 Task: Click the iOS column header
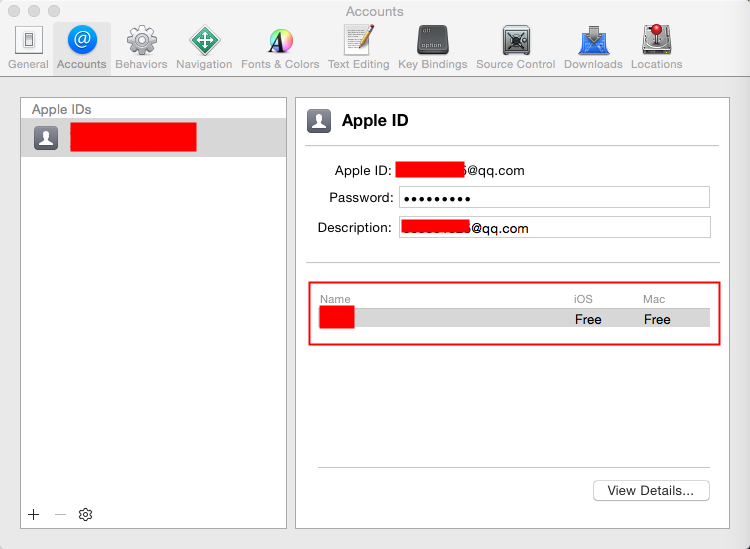pyautogui.click(x=583, y=299)
